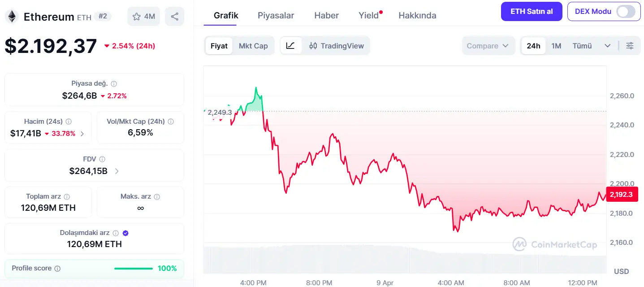
Task: Switch chart to Mkt Cap view
Action: coord(253,46)
